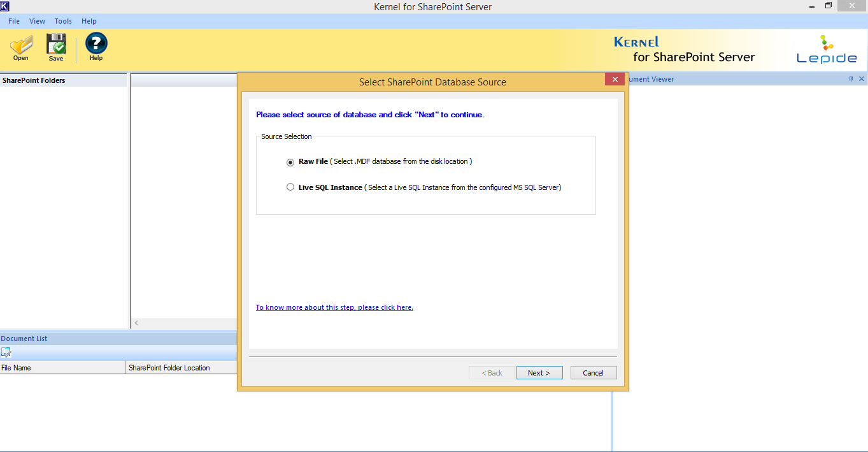
Task: Select the Raw File radio option
Action: 290,162
